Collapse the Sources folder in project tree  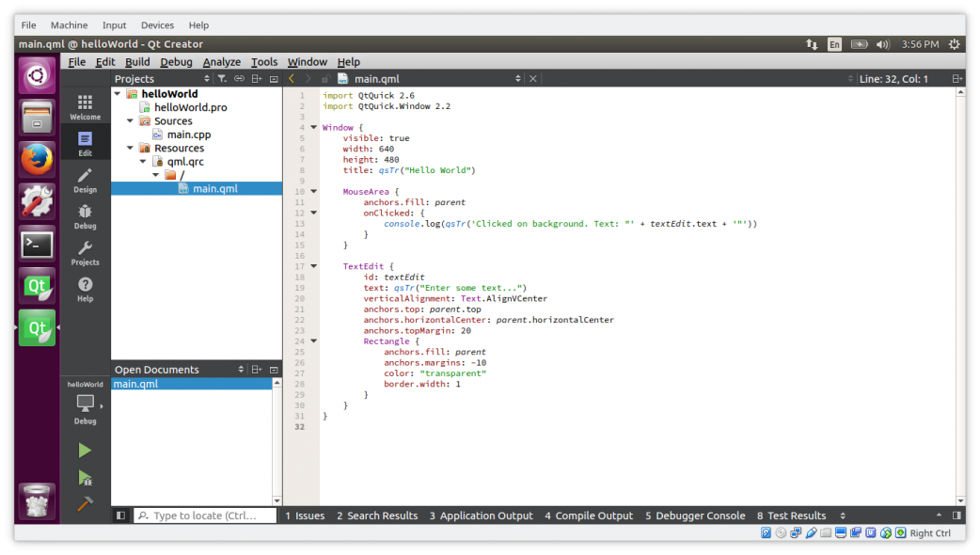point(131,121)
